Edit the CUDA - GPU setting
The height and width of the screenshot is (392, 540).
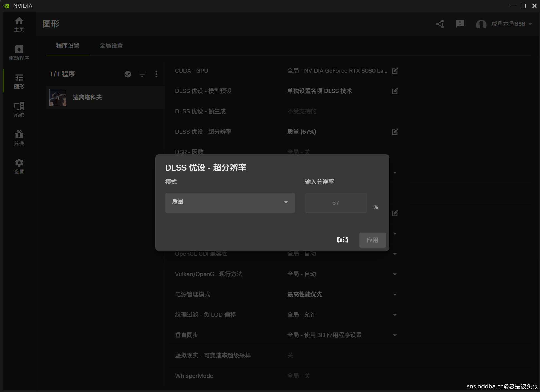point(395,71)
